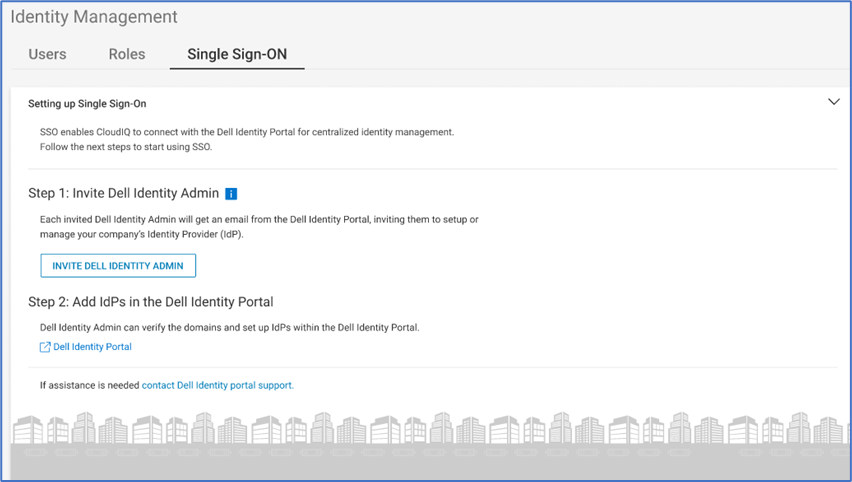Click the Step 2 Add IdPs heading
This screenshot has width=852, height=482.
coord(151,302)
